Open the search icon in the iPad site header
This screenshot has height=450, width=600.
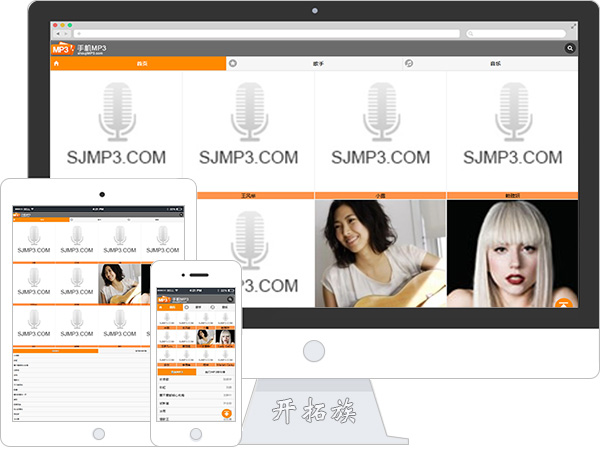pos(181,215)
